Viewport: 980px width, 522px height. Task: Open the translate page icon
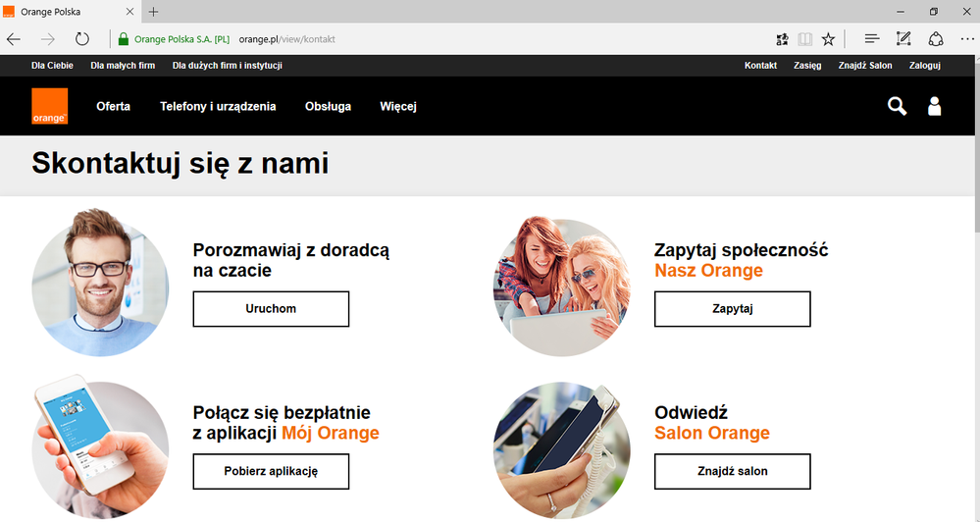click(782, 39)
